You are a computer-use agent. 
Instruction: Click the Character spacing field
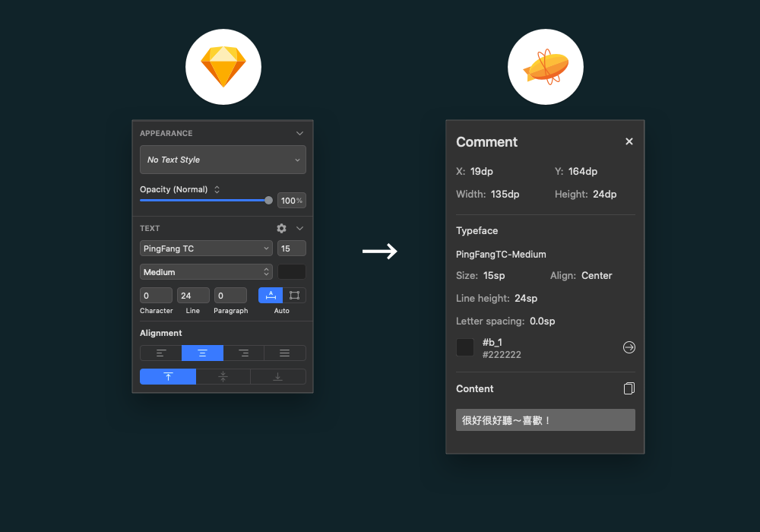click(x=156, y=296)
